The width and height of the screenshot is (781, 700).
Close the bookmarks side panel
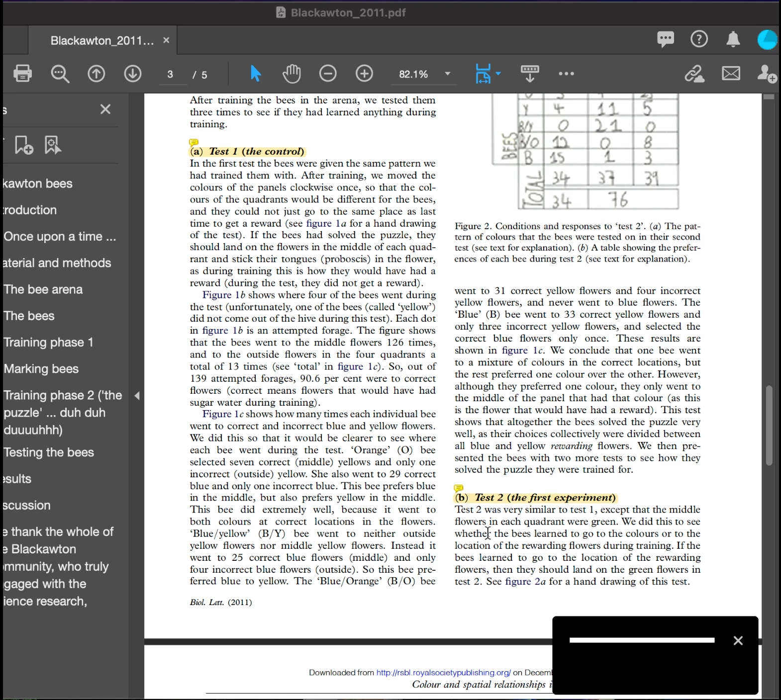pos(105,109)
